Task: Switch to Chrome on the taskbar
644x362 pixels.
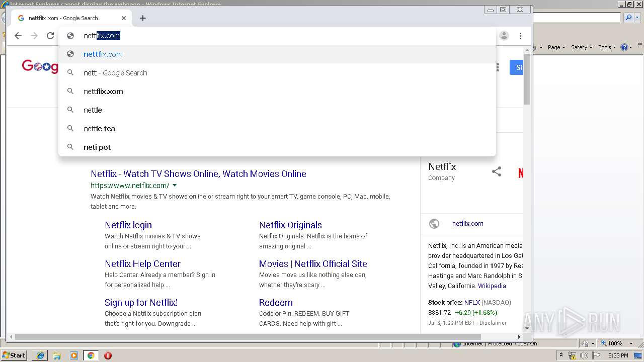Action: click(x=91, y=355)
